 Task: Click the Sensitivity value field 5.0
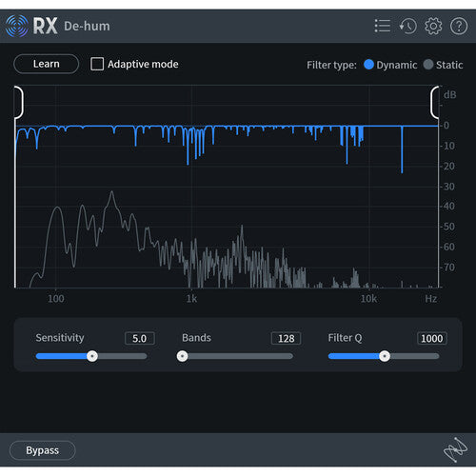140,338
